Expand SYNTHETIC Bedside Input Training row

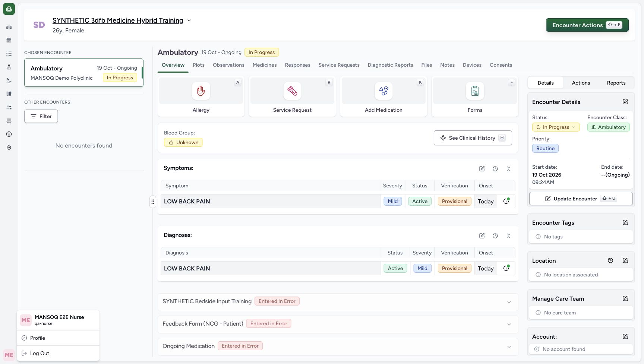click(509, 302)
